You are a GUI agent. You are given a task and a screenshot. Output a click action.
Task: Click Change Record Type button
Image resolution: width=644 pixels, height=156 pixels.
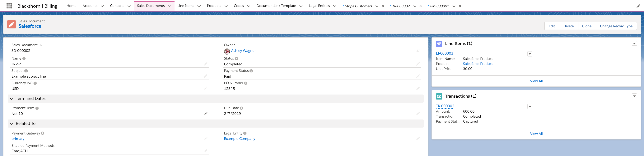(616, 26)
